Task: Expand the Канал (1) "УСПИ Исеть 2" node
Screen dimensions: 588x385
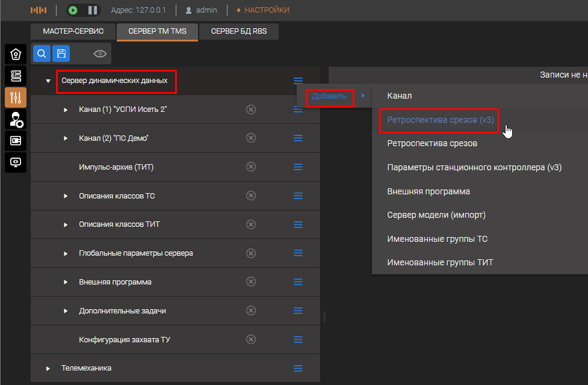Action: coord(66,109)
